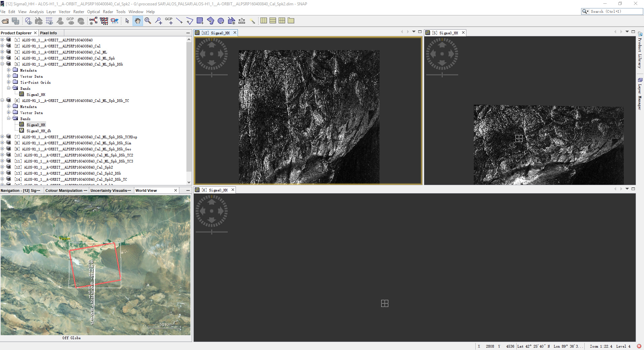Expand Tie-Point Grids folder

9,82
